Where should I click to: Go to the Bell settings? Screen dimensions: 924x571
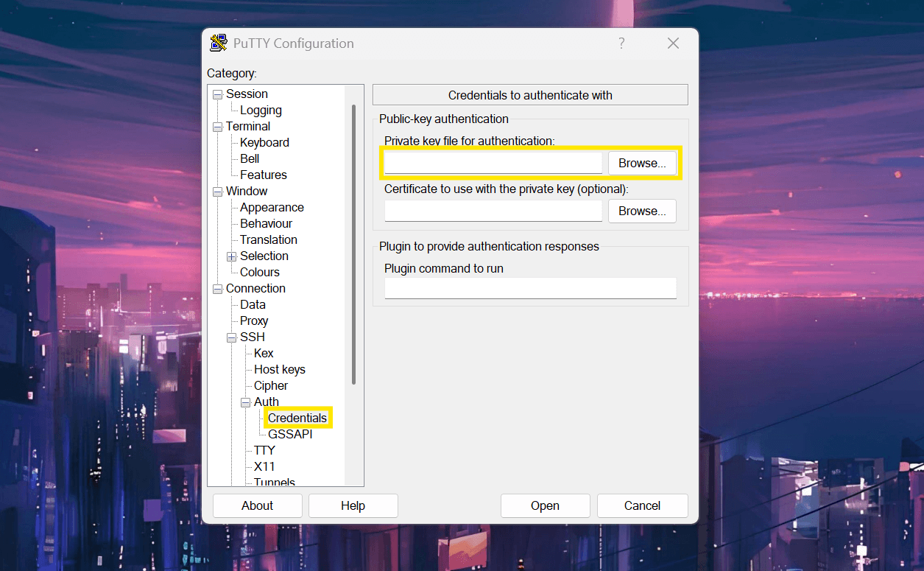pos(250,158)
